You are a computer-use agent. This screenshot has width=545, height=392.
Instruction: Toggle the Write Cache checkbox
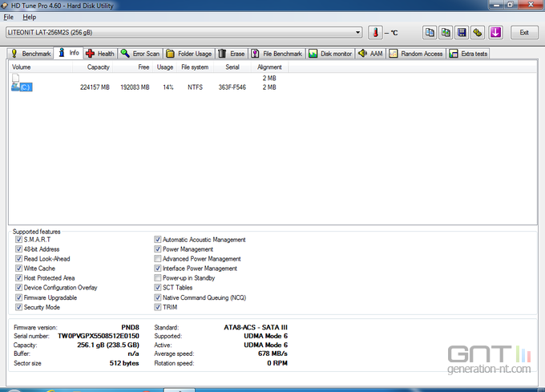18,269
